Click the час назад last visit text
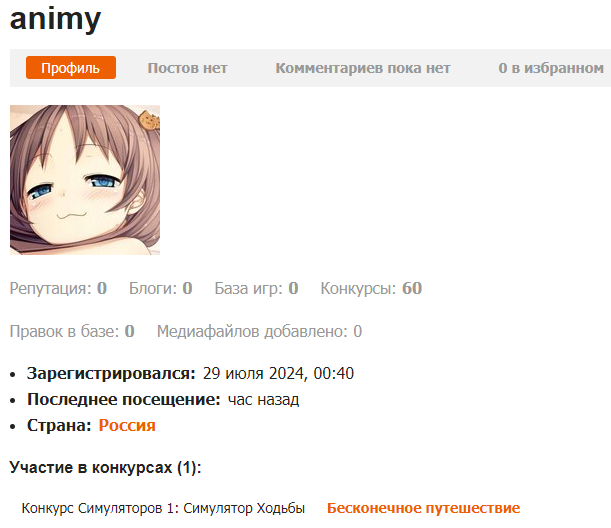Image resolution: width=611 pixels, height=528 pixels. coord(263,399)
